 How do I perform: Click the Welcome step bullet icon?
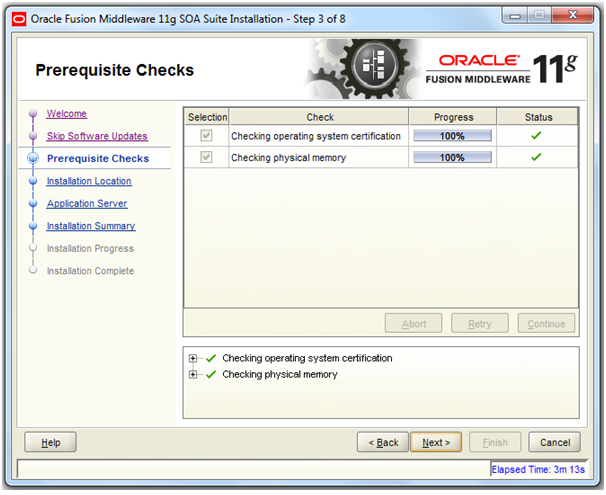[x=33, y=113]
